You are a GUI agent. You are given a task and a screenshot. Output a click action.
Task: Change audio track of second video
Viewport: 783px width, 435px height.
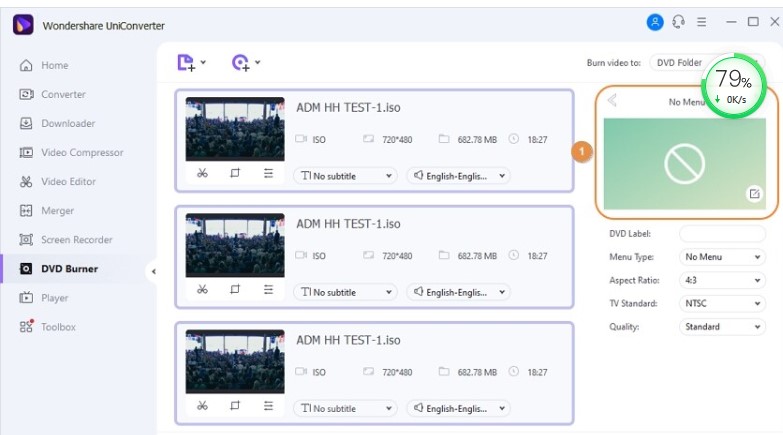[459, 292]
